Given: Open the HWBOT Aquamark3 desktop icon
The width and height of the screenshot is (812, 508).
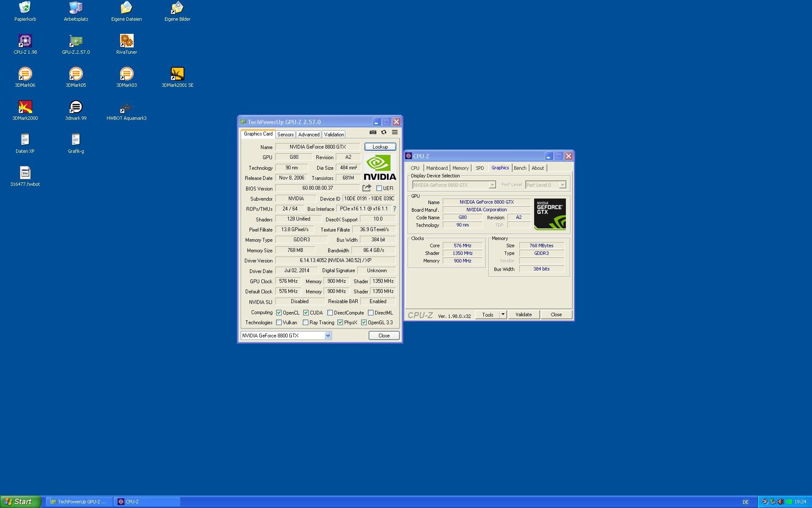Looking at the screenshot, I should 126,107.
